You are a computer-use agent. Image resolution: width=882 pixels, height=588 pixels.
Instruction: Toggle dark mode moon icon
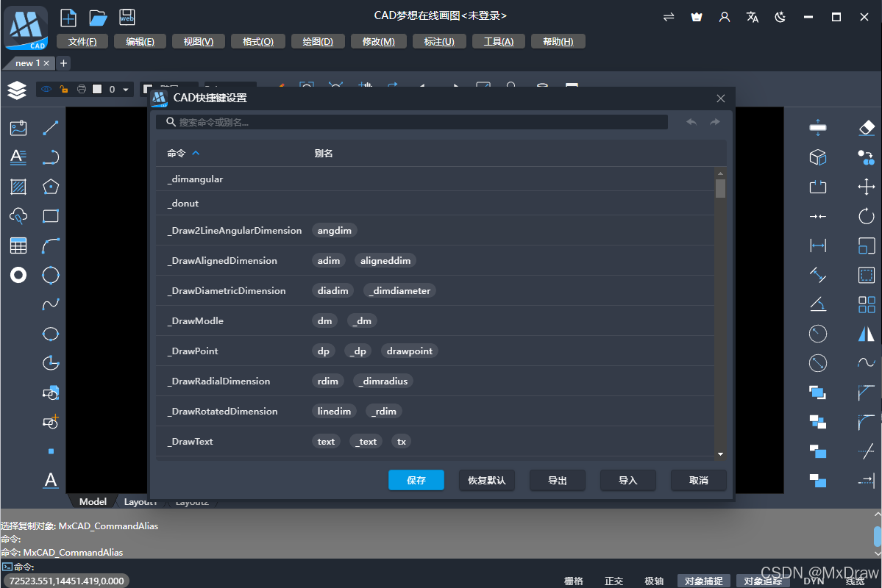tap(780, 18)
